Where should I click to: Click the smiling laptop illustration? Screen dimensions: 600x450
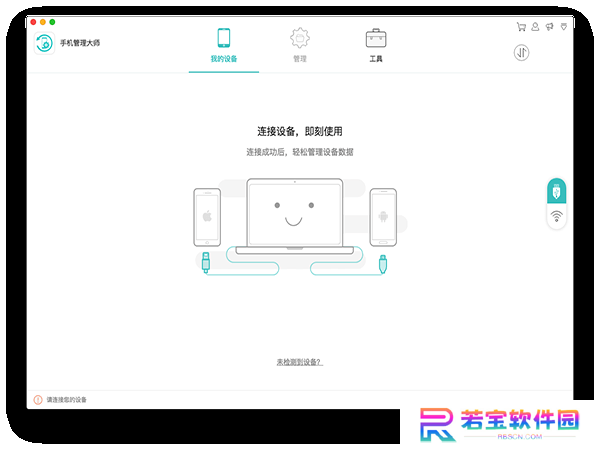click(295, 216)
